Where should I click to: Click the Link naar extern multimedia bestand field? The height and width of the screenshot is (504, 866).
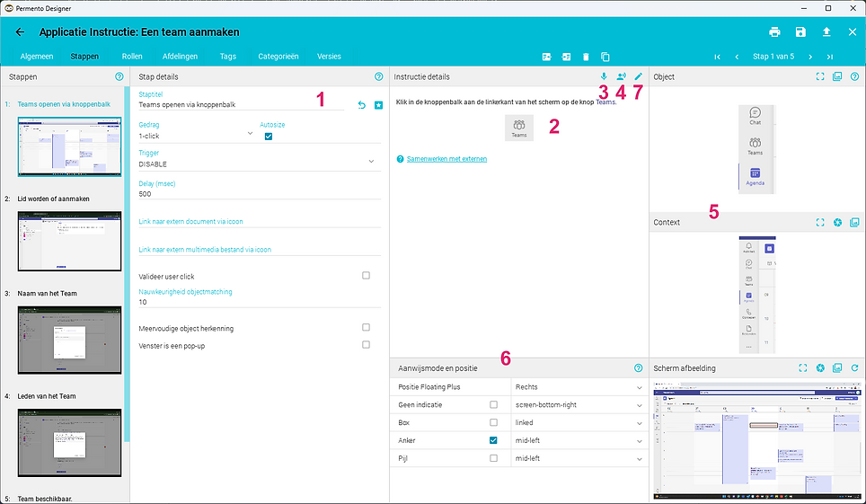click(x=260, y=250)
